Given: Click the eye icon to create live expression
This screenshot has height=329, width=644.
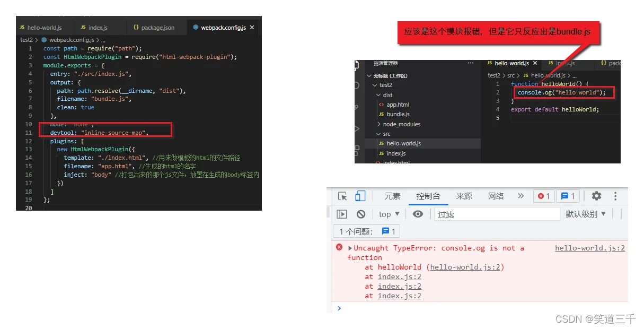Looking at the screenshot, I should [x=418, y=214].
